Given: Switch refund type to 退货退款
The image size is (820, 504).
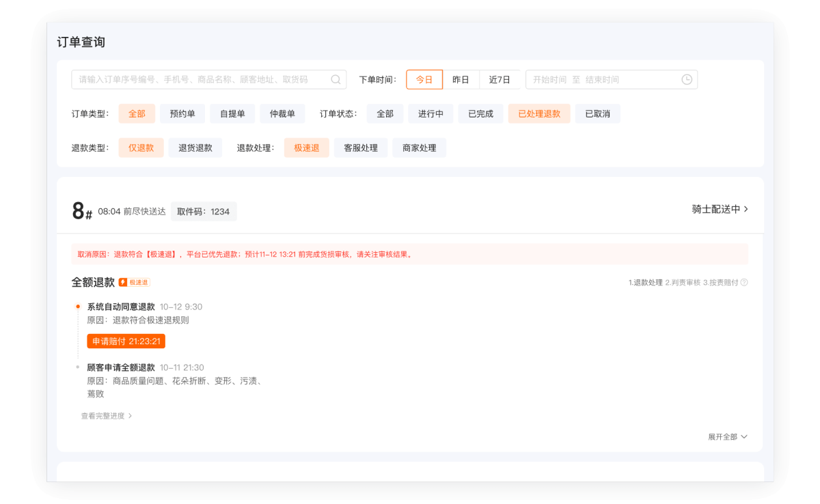Looking at the screenshot, I should pos(196,148).
